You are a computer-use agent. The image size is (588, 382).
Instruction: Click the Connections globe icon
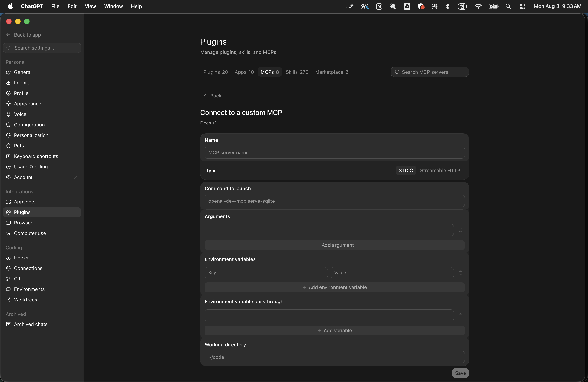[8, 268]
